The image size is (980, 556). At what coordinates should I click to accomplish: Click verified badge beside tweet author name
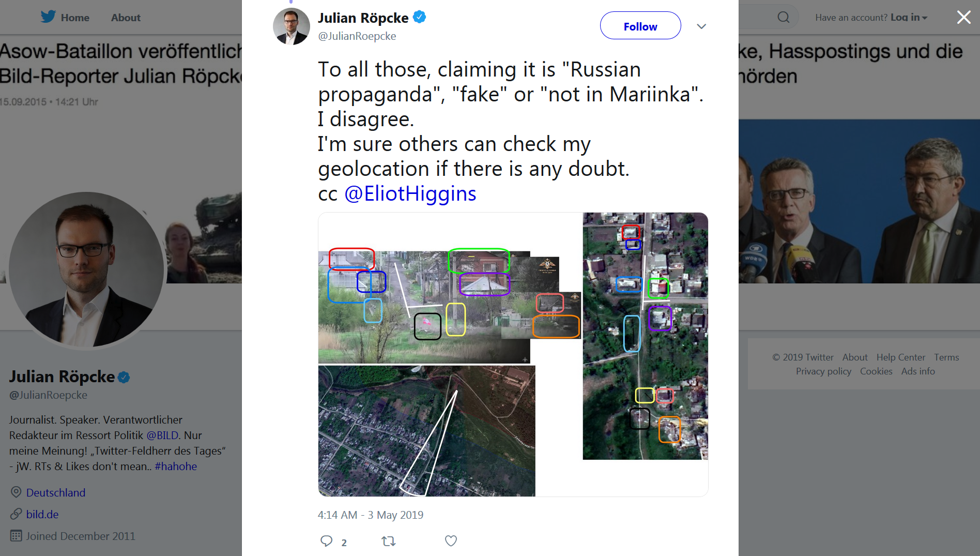pyautogui.click(x=420, y=17)
